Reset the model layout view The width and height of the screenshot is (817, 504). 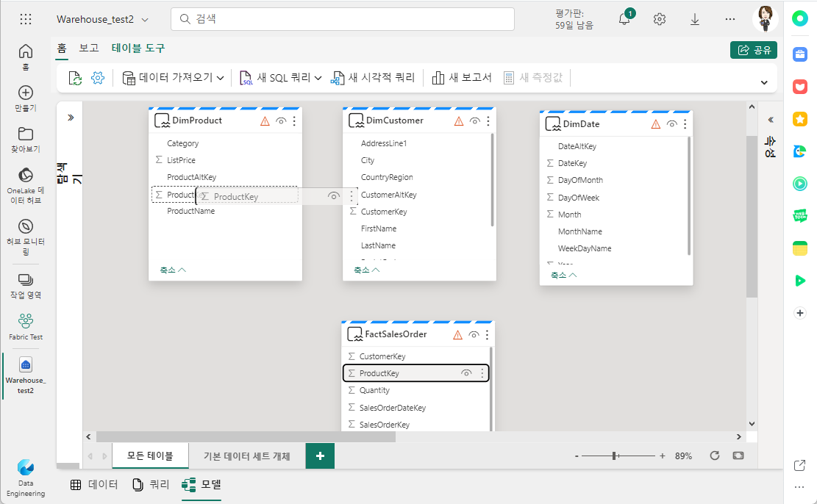(714, 456)
